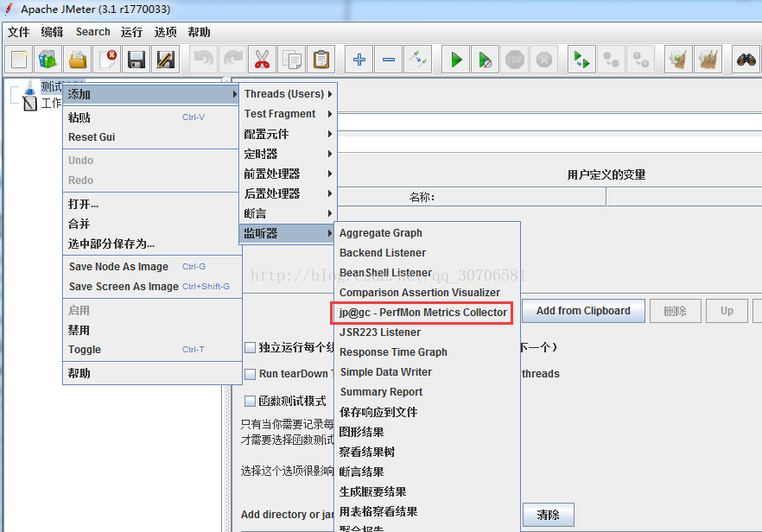Click the Copy toolbar icon

tap(292, 60)
